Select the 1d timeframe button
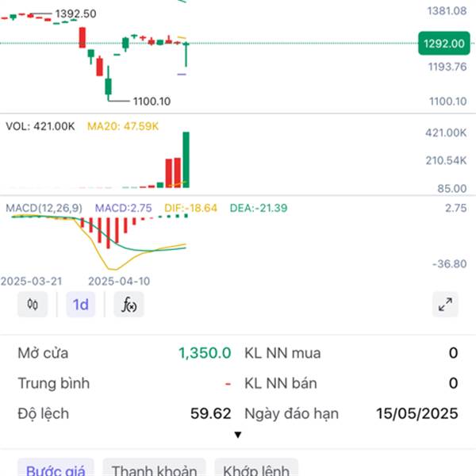Viewport: 476px width, 476px height. click(x=81, y=304)
